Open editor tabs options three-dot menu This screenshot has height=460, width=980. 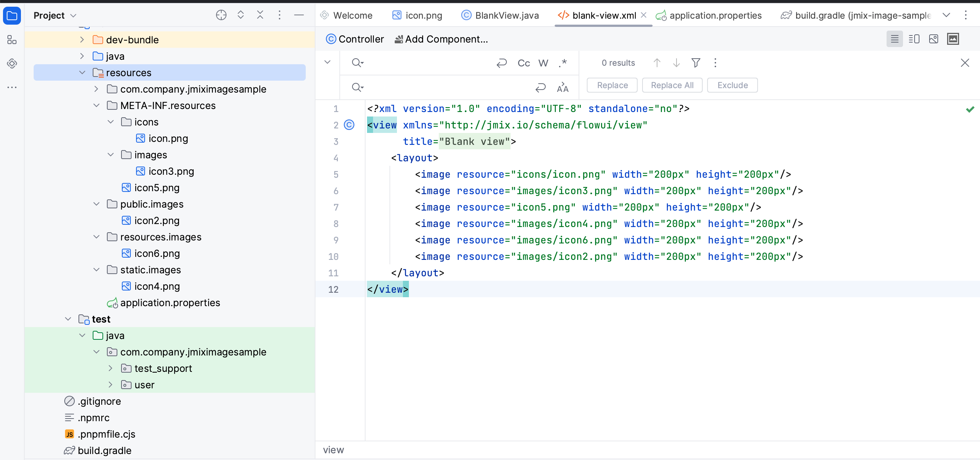click(x=965, y=15)
